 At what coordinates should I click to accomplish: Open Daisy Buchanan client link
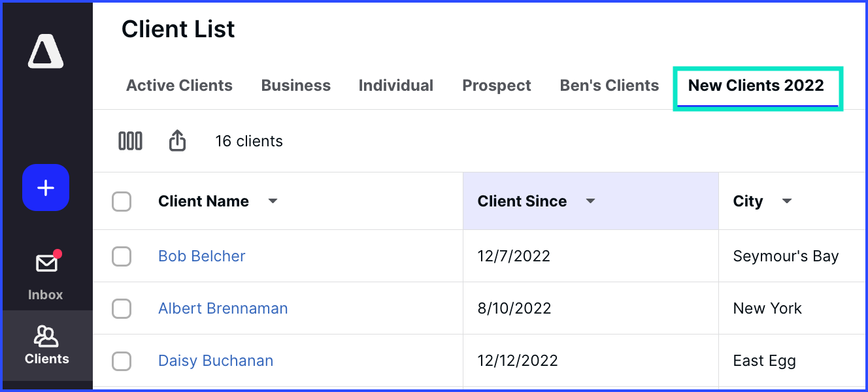click(216, 361)
